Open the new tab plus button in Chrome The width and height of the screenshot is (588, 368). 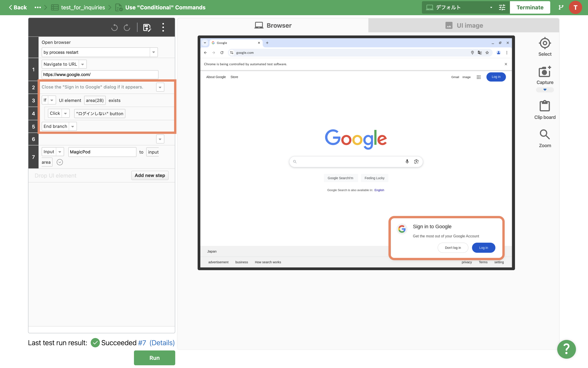pos(267,43)
